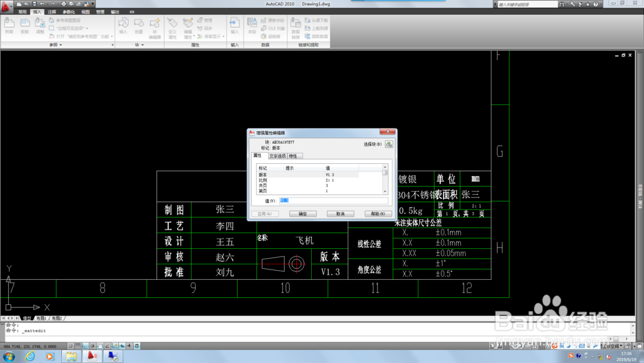Expand the 边框可变选项 dropdown
Image resolution: width=644 pixels, height=363 pixels.
pos(87,28)
